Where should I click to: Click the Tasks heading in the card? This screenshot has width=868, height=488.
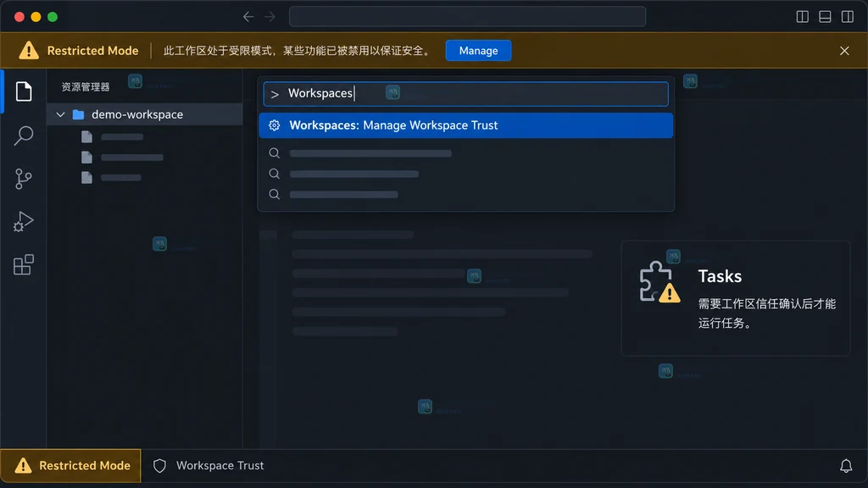pos(720,276)
